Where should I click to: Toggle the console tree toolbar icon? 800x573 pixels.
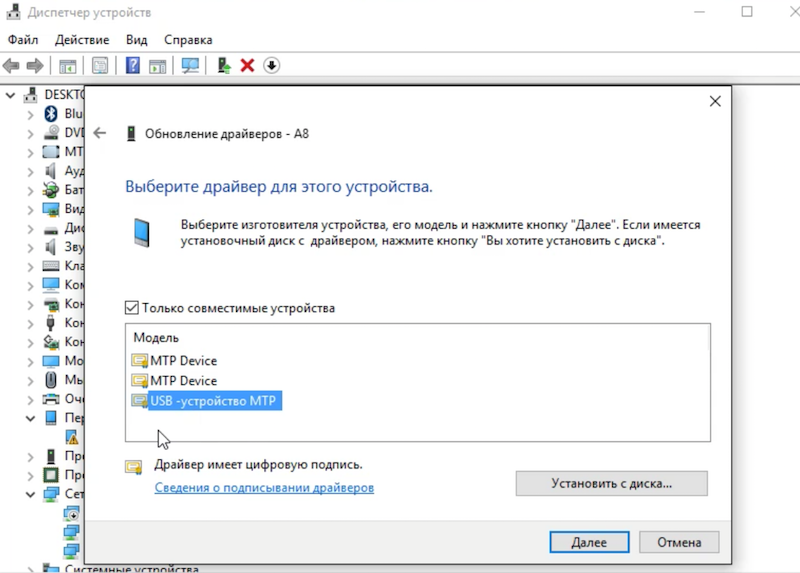[x=67, y=66]
